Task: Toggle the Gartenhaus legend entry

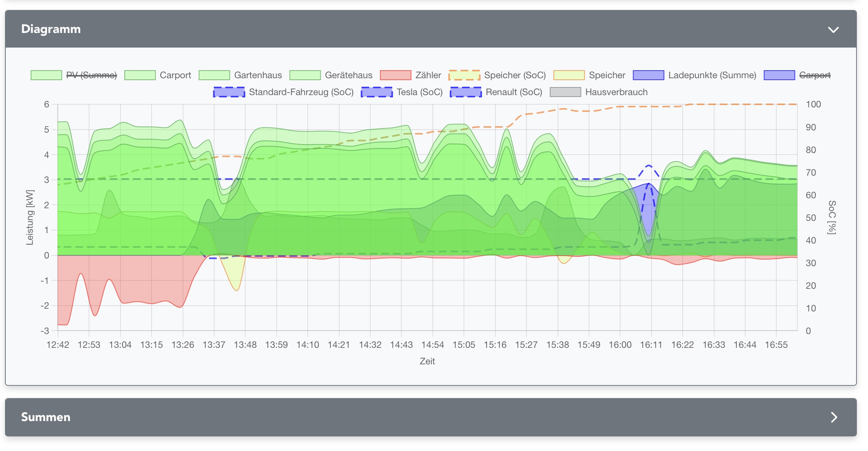Action: coord(258,75)
